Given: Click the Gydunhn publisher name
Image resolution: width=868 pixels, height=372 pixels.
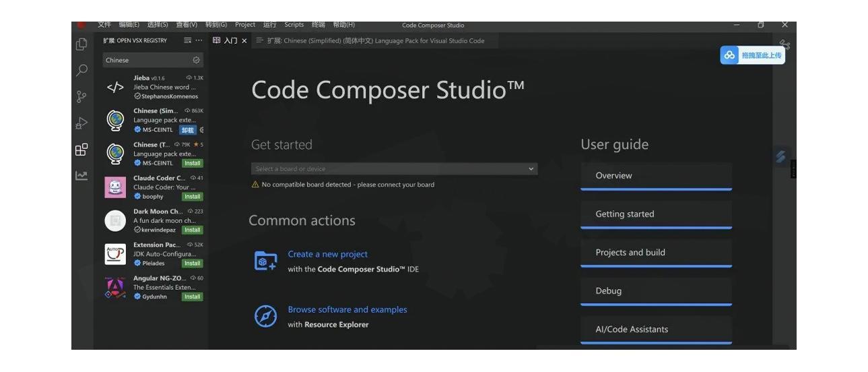Looking at the screenshot, I should tap(154, 297).
